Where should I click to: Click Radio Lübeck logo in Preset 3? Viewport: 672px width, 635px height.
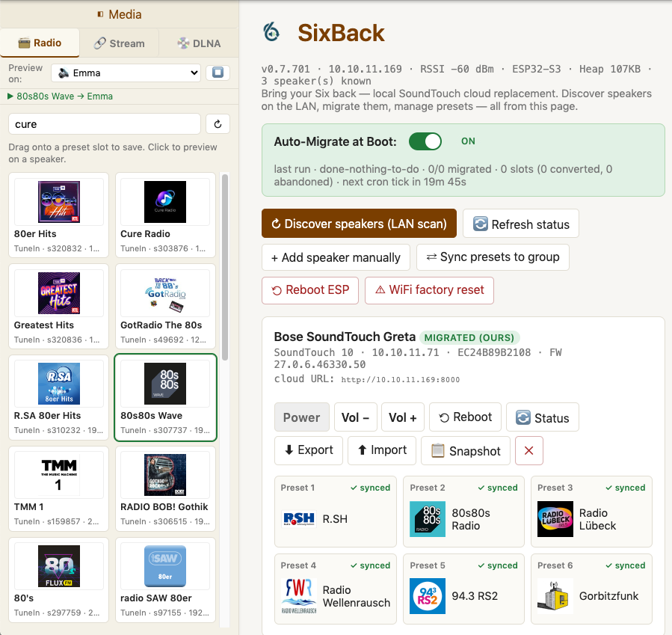click(555, 519)
